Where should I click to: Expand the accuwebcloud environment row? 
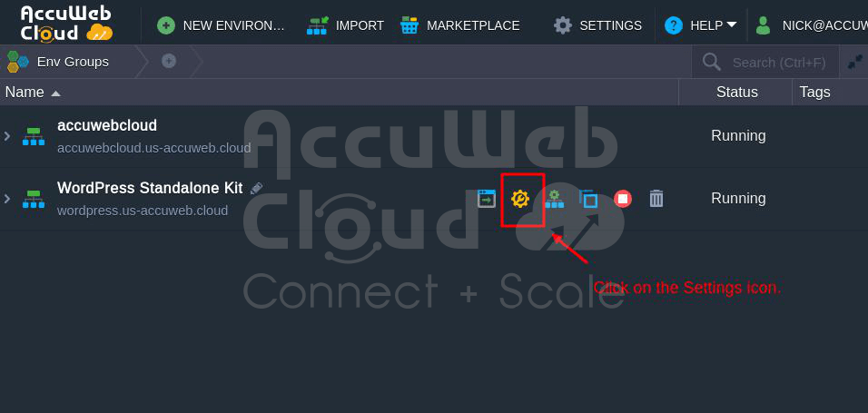click(7, 135)
